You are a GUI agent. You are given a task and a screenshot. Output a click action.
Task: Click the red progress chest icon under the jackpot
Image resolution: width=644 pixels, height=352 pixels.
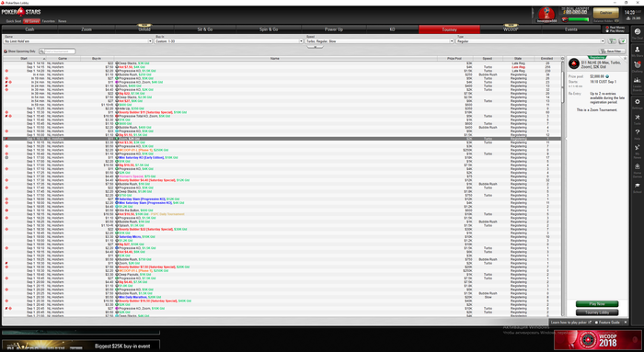coord(565,19)
